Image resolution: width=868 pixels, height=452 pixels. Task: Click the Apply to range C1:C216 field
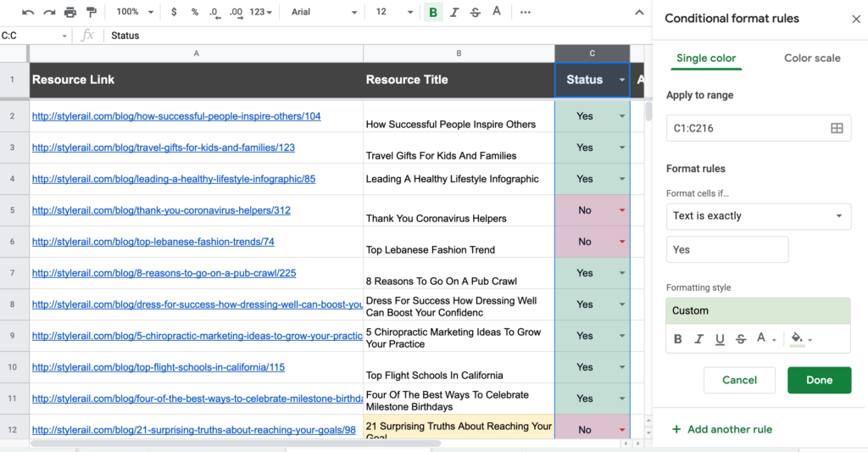(758, 129)
